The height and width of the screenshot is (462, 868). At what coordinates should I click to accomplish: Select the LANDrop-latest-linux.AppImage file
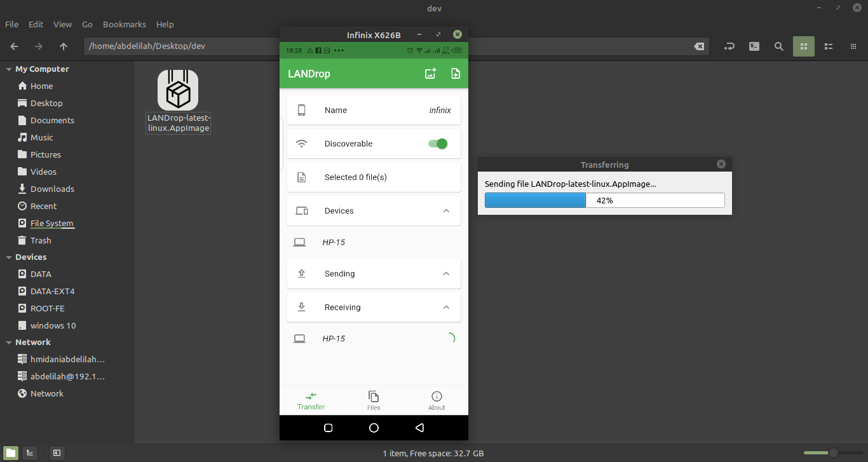[178, 102]
